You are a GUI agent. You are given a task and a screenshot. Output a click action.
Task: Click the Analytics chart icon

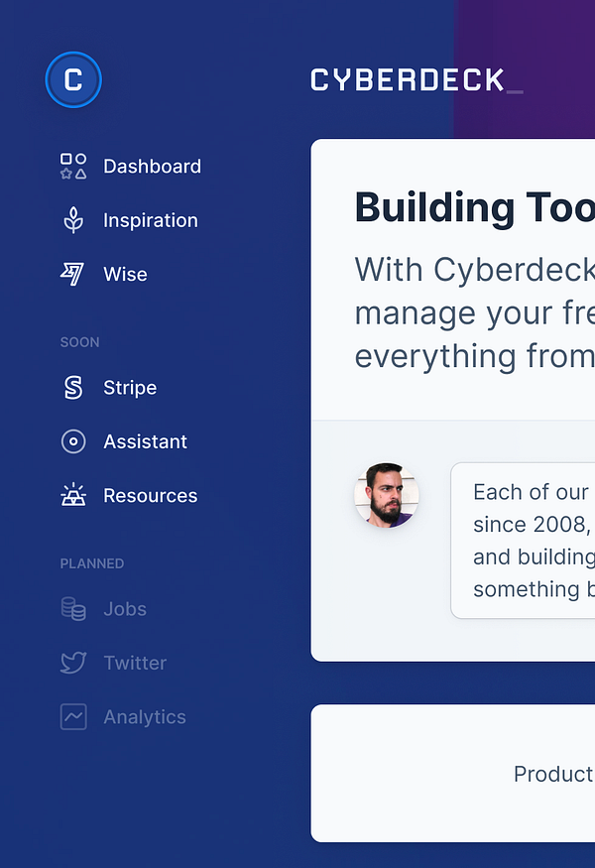coord(73,717)
